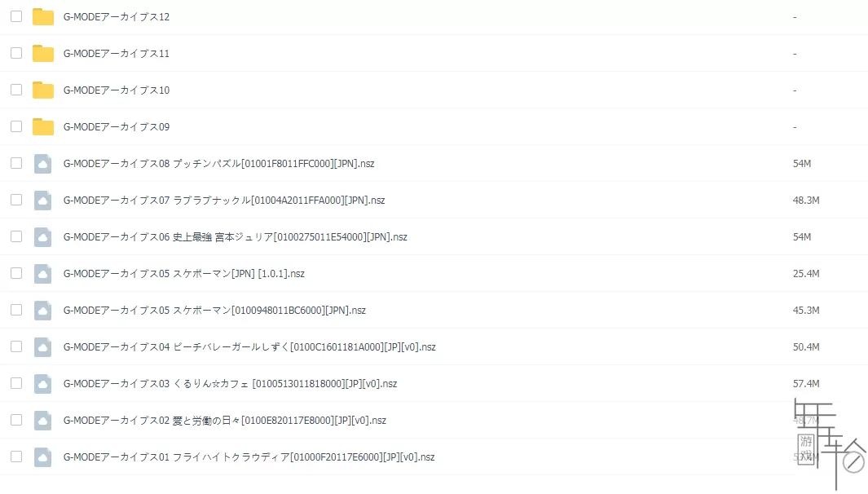Click the file icon for アーカイブス03 くるりん☆カフェ
This screenshot has width=868, height=494.
point(43,384)
